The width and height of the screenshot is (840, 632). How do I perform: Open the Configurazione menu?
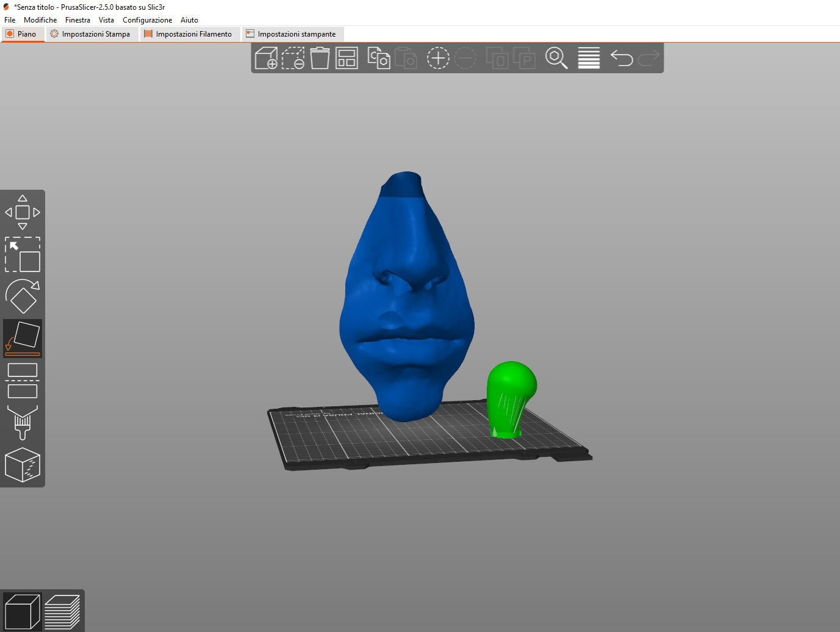click(x=147, y=20)
